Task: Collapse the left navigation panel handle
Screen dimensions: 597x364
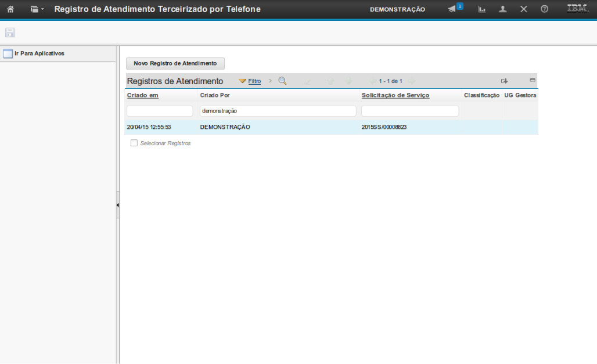Action: 117,205
